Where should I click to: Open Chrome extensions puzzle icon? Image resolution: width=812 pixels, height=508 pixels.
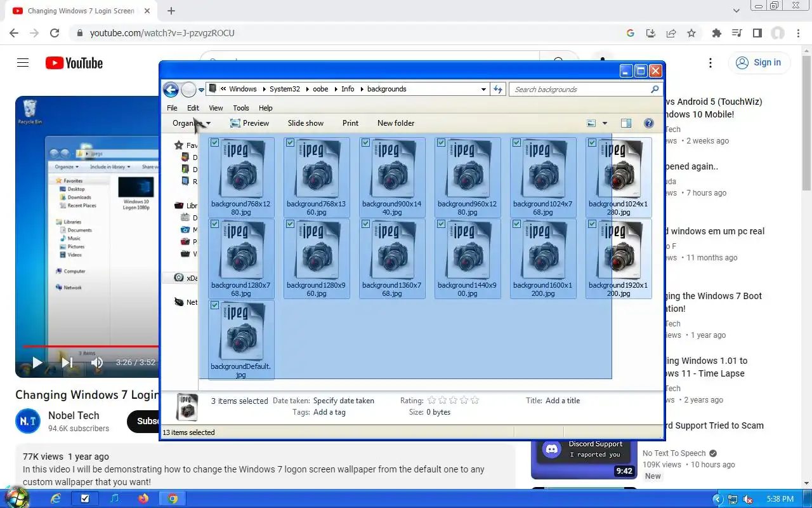tap(717, 33)
